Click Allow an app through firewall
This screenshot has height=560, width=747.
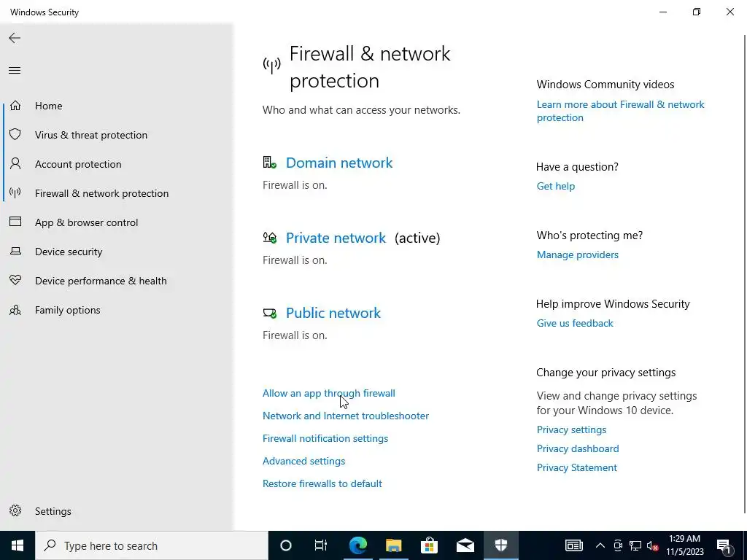pyautogui.click(x=328, y=393)
